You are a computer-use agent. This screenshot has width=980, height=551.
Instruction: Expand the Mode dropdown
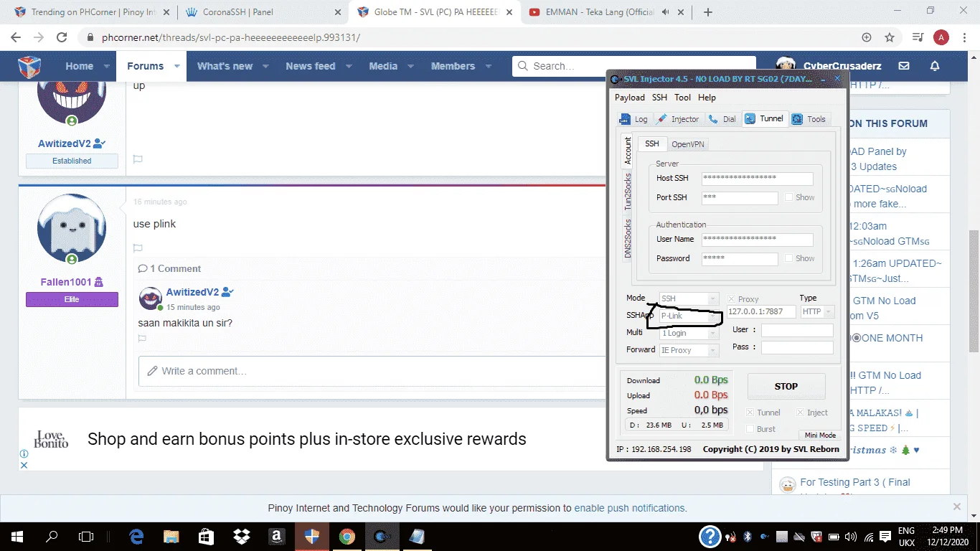coord(713,298)
